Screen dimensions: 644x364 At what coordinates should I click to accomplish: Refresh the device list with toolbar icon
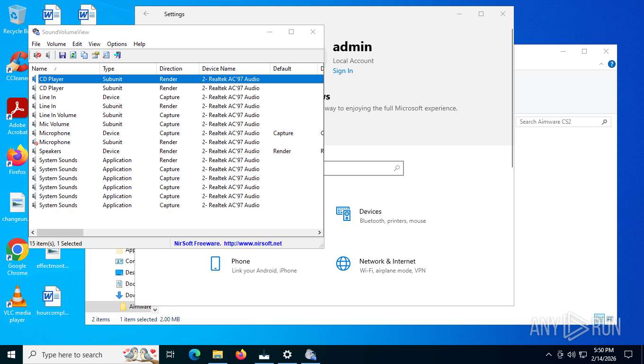click(x=73, y=55)
